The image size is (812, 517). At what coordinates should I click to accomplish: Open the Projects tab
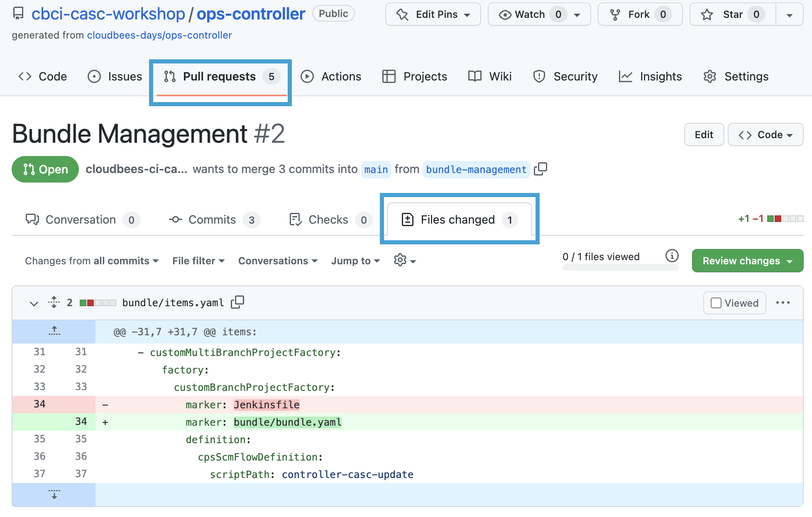pyautogui.click(x=415, y=76)
